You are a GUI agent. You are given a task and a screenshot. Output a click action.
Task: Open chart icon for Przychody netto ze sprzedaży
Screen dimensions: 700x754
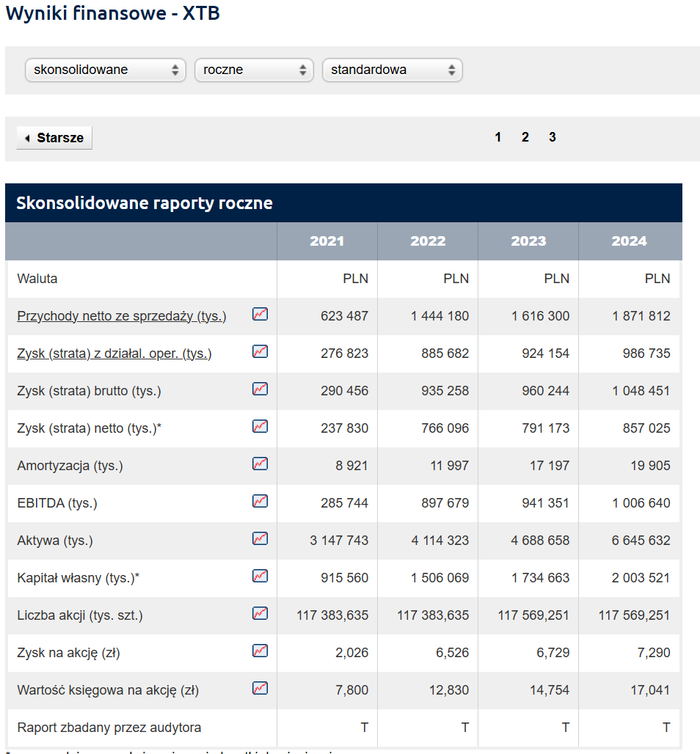(x=260, y=314)
